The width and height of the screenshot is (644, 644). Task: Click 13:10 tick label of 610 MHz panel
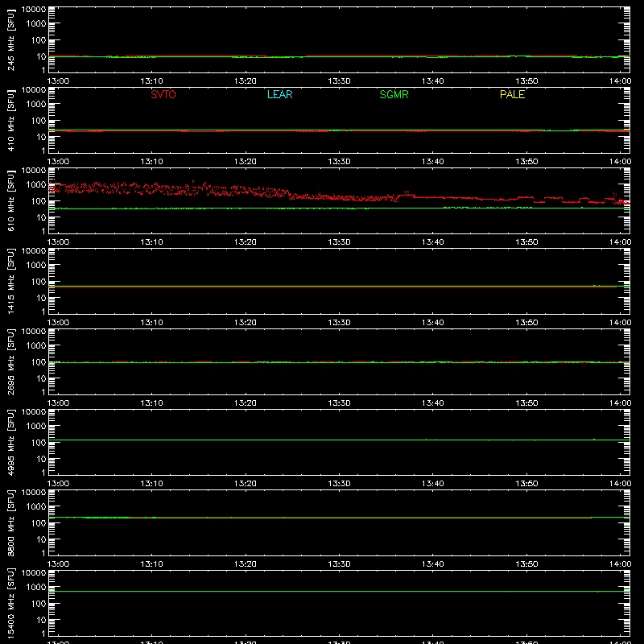pyautogui.click(x=151, y=242)
